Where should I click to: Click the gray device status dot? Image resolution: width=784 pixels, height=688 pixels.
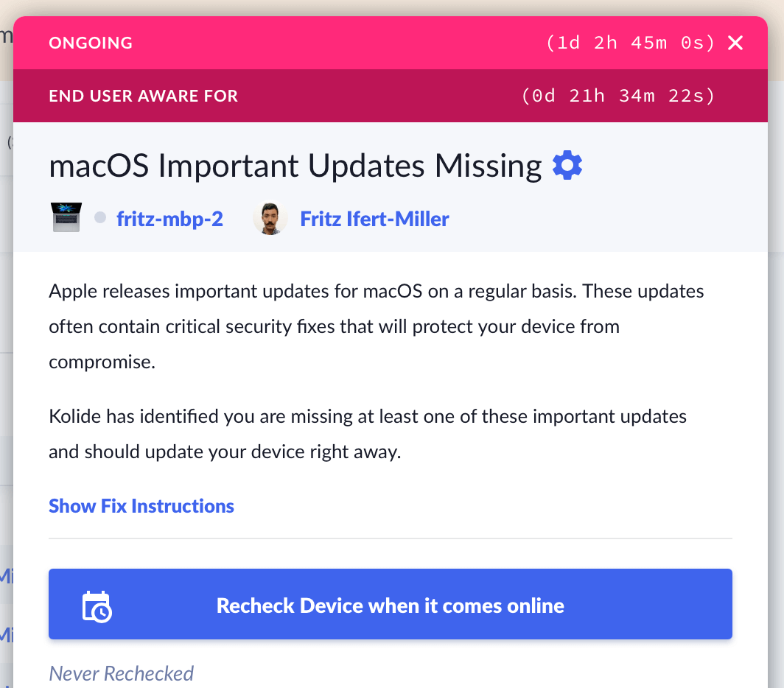[101, 219]
